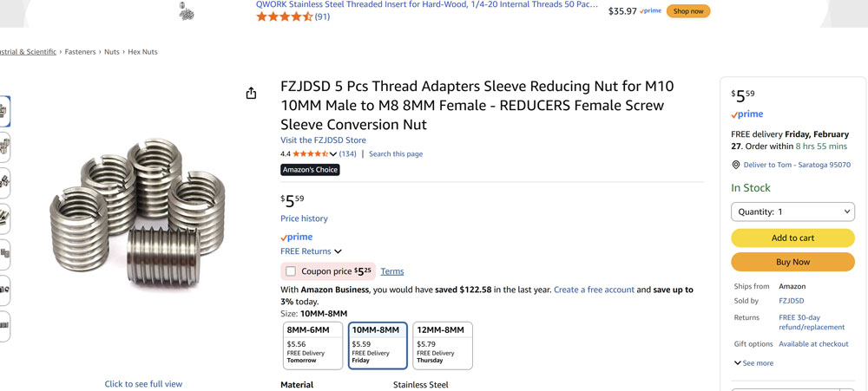Open the Quantity dropdown

(x=792, y=212)
